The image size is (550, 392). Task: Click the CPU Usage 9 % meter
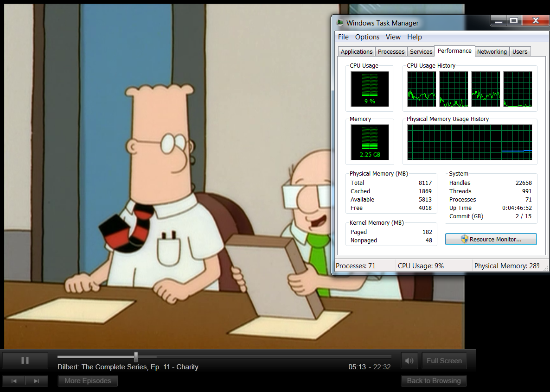coord(370,89)
